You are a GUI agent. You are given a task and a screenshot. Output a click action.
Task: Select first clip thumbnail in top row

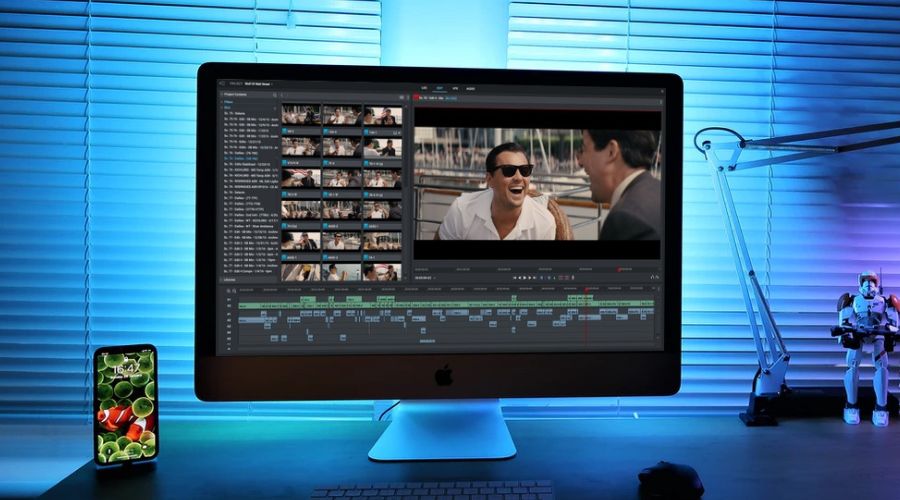301,115
